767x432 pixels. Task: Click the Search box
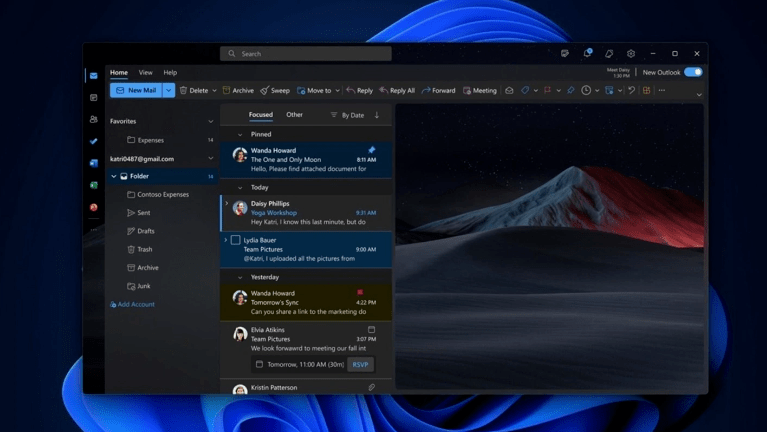(x=306, y=54)
